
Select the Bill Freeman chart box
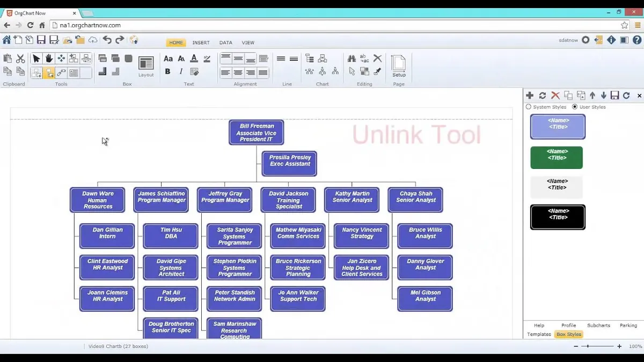click(x=257, y=132)
